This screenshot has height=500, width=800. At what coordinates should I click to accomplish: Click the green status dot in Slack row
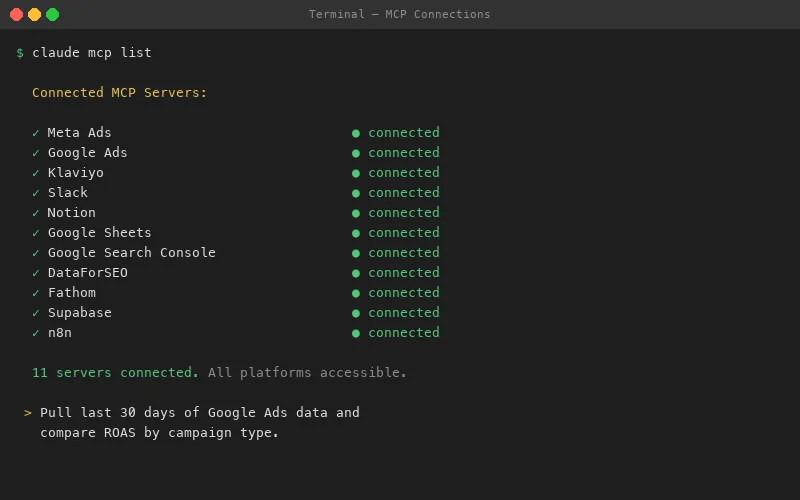pyautogui.click(x=356, y=193)
